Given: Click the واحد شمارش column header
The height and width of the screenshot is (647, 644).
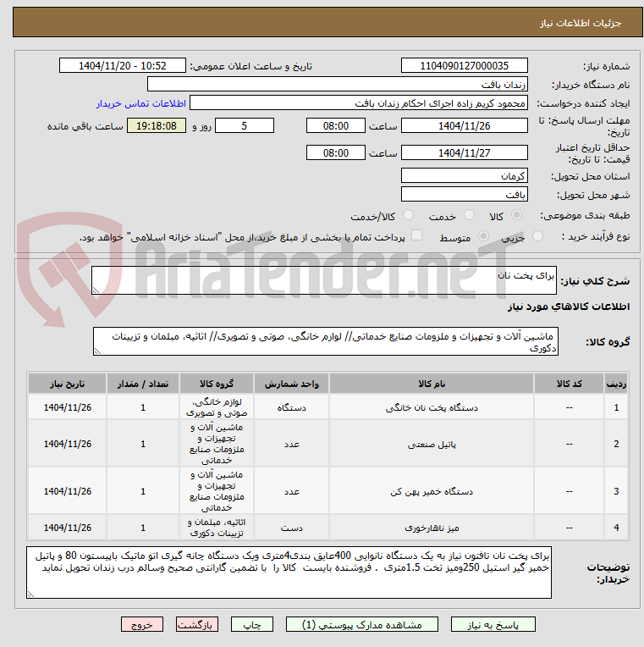Looking at the screenshot, I should (x=291, y=384).
